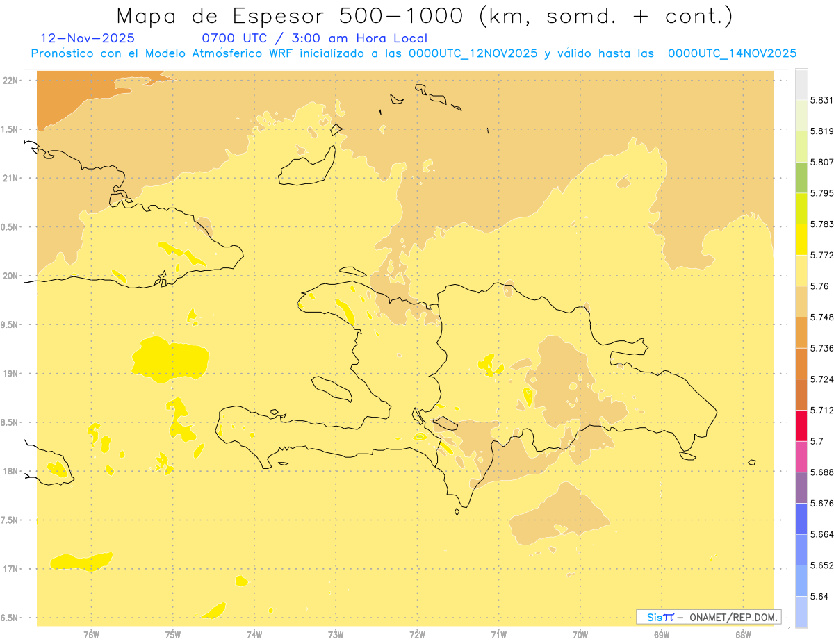834x644 pixels.
Task: Click the '68W' longitude label
Action: tap(743, 635)
